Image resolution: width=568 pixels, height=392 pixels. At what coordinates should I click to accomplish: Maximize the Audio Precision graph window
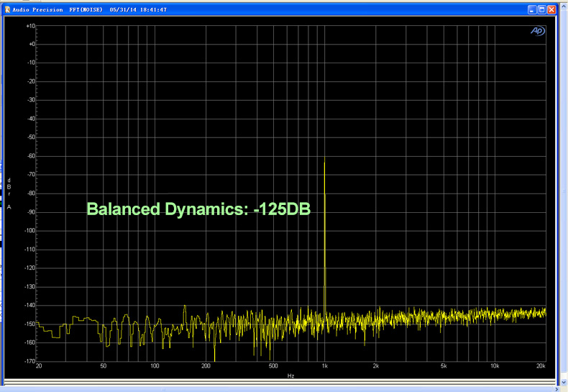click(x=542, y=10)
